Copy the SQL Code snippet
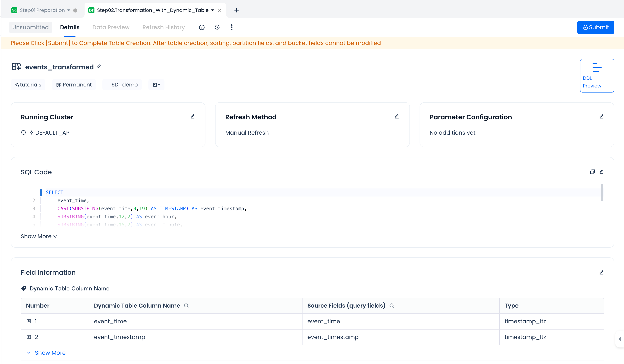Image resolution: width=624 pixels, height=364 pixels. pos(592,172)
